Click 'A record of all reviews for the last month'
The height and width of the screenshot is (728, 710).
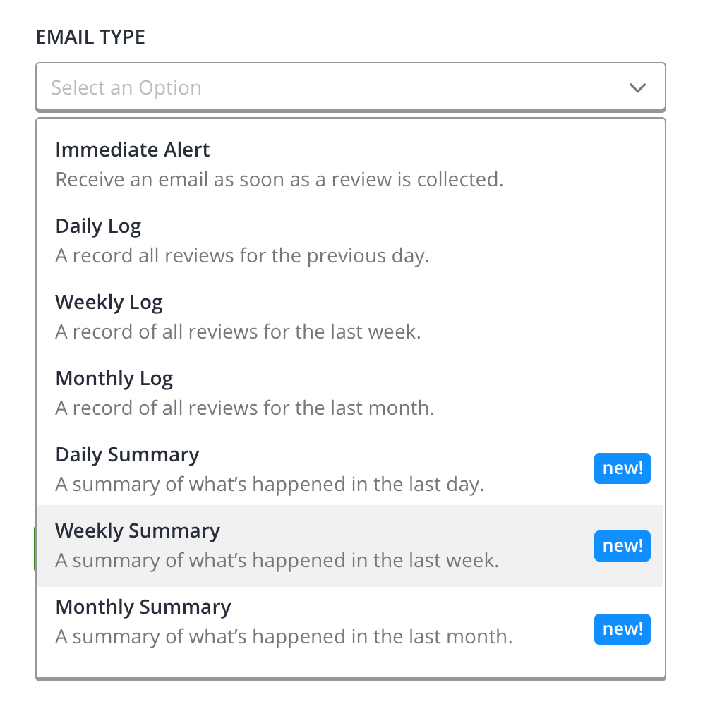click(x=245, y=408)
